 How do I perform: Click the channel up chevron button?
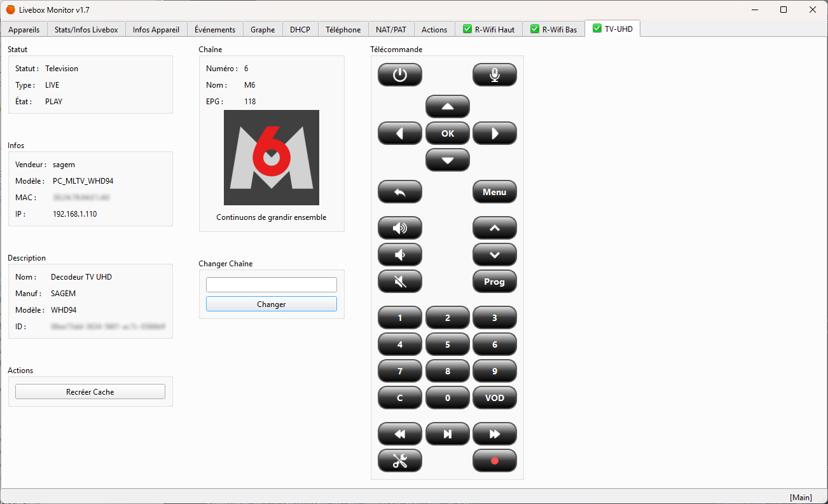click(x=495, y=228)
